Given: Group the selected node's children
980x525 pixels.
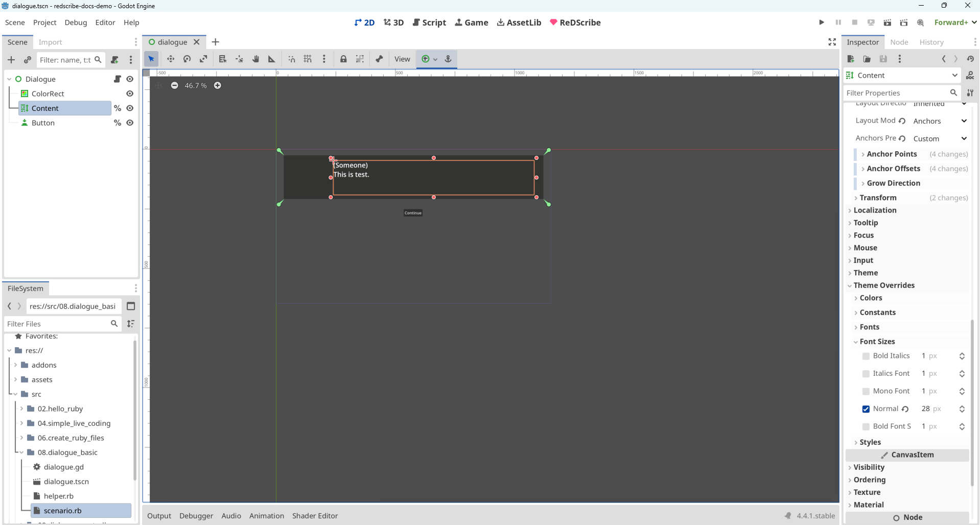Looking at the screenshot, I should 360,59.
